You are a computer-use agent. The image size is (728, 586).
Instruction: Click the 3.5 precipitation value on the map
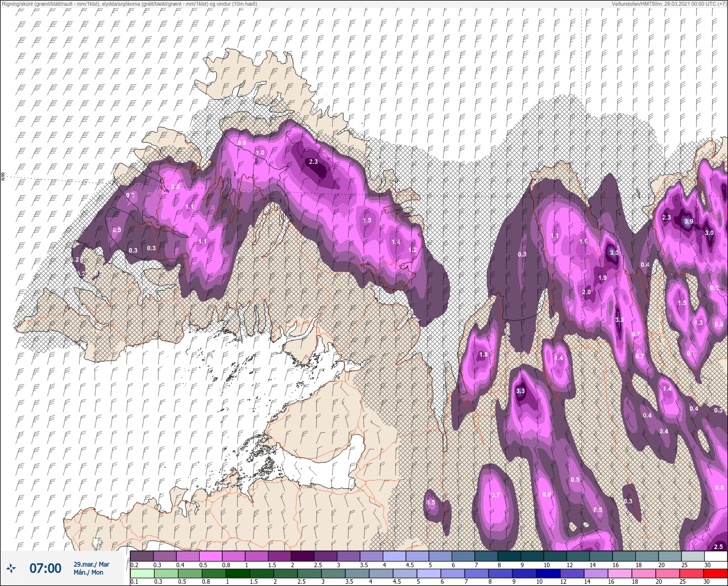(x=614, y=253)
